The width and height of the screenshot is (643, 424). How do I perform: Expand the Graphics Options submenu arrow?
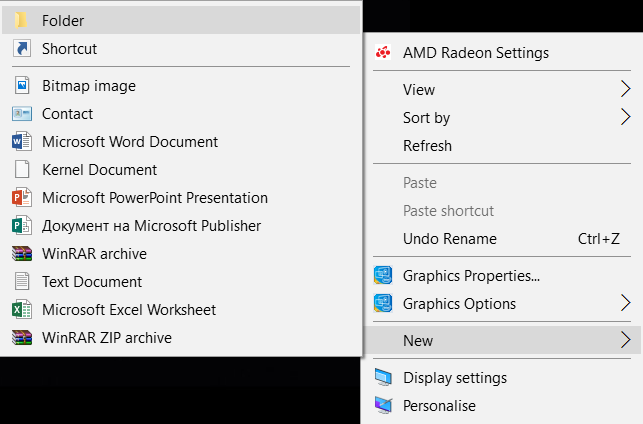coord(625,303)
